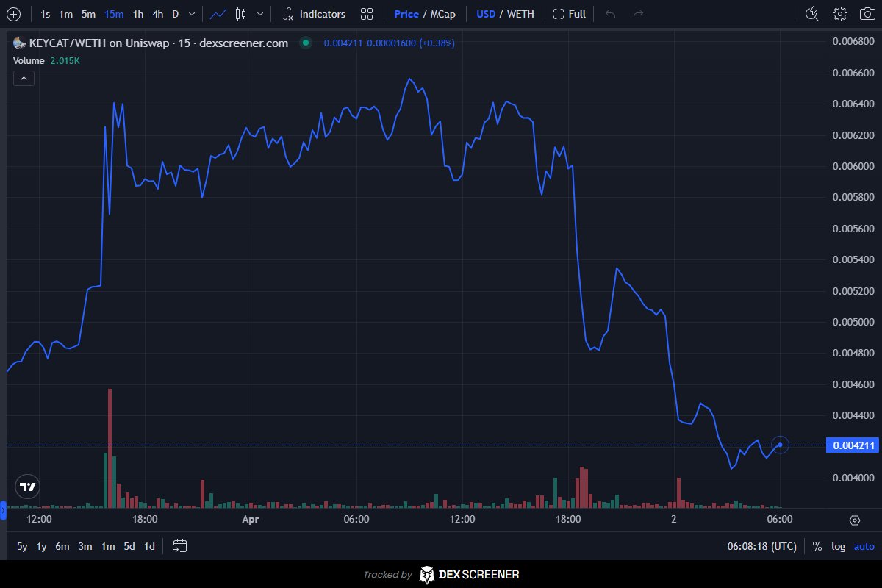
Task: Select the 5y date range
Action: (22, 546)
